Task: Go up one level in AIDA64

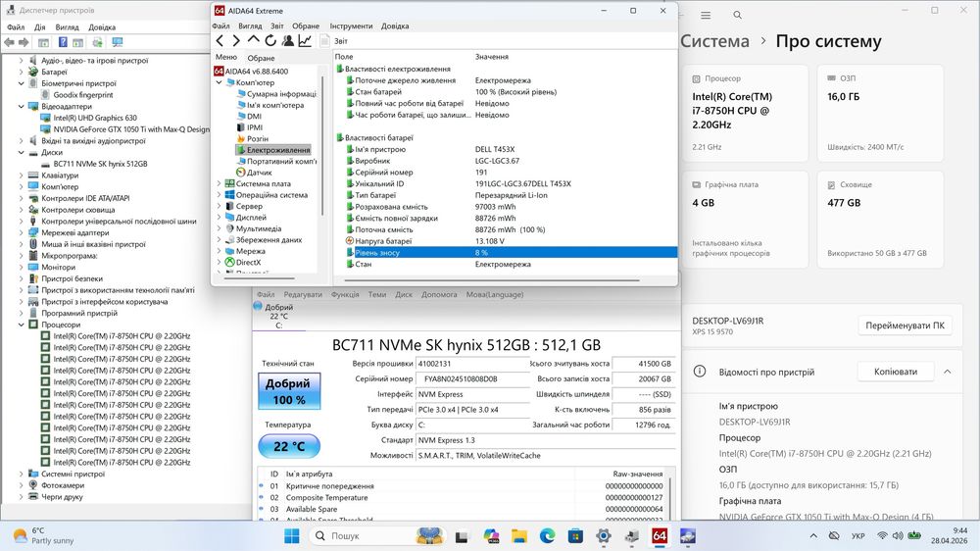Action: (253, 40)
